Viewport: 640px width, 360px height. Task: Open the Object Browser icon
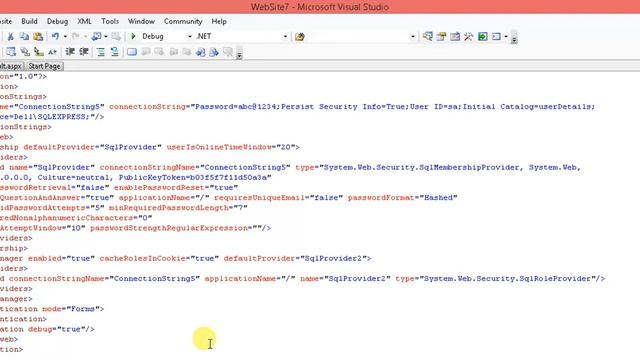pyautogui.click(x=455, y=37)
